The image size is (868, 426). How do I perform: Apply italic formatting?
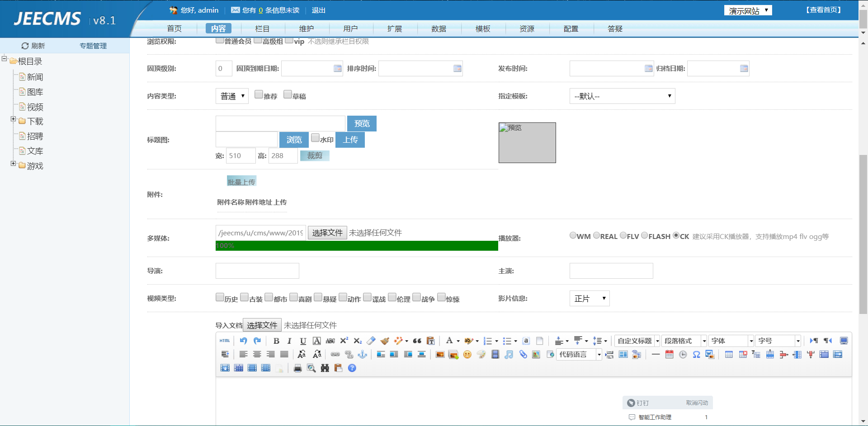289,341
